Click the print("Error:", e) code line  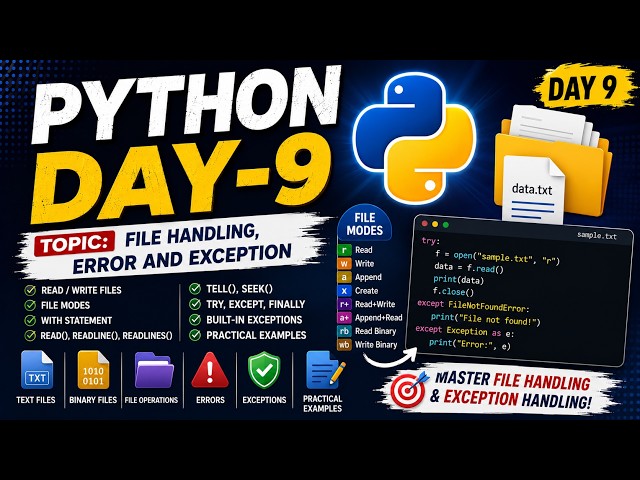point(470,344)
